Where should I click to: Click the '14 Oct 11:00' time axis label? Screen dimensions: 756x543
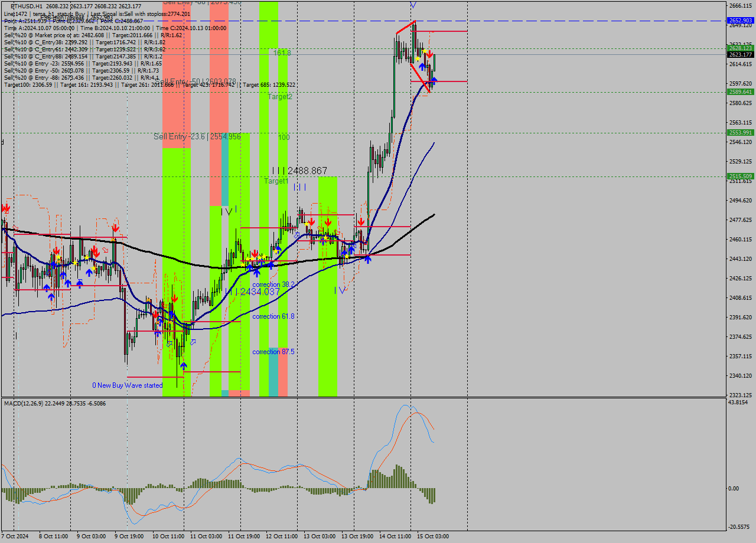(395, 537)
